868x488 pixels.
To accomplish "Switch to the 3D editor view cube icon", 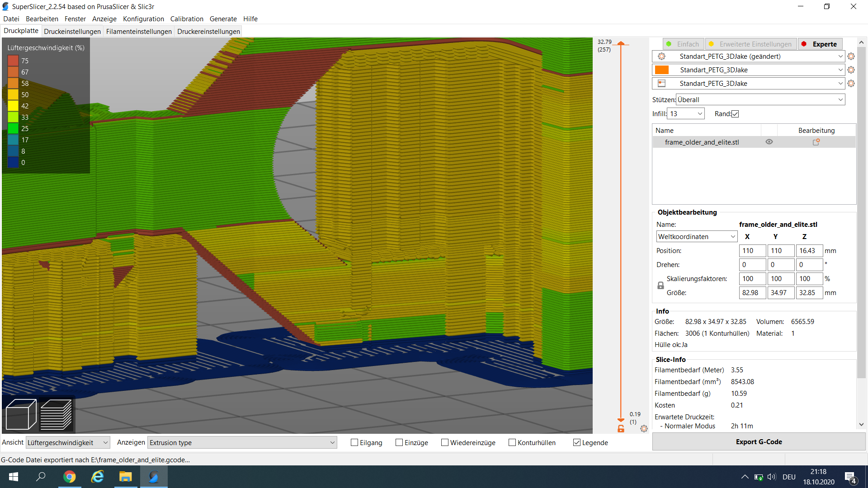I will (20, 413).
